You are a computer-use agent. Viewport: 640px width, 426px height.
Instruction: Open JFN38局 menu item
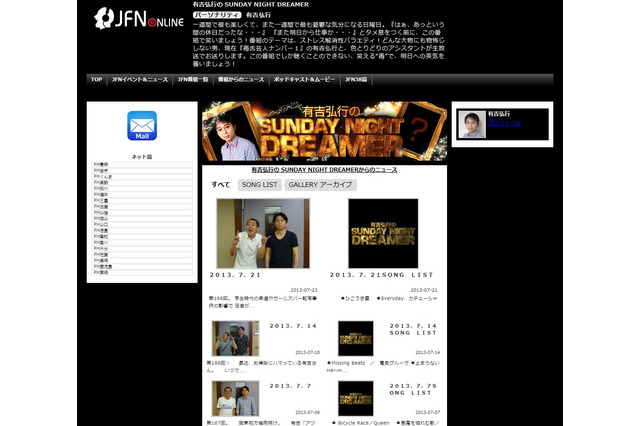[356, 80]
